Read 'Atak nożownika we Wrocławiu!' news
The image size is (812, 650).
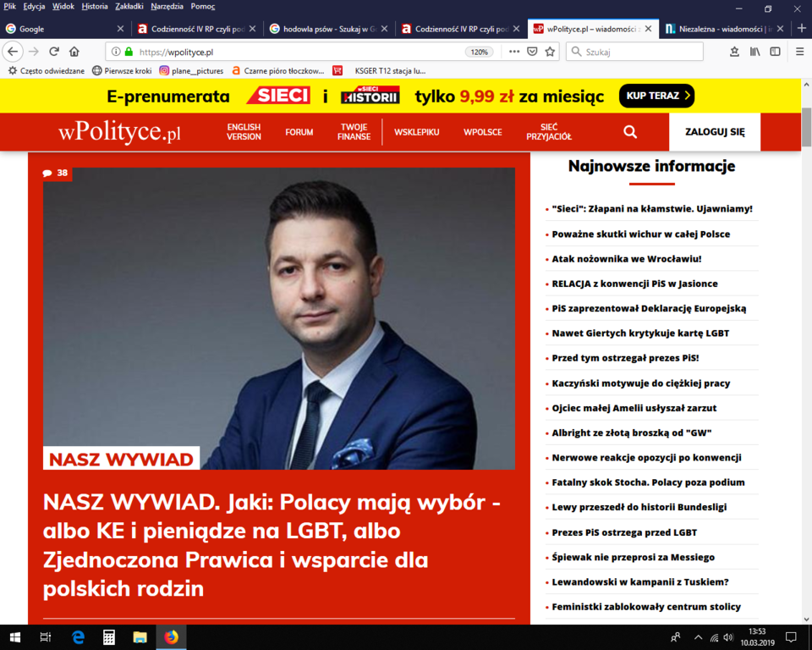tap(627, 259)
